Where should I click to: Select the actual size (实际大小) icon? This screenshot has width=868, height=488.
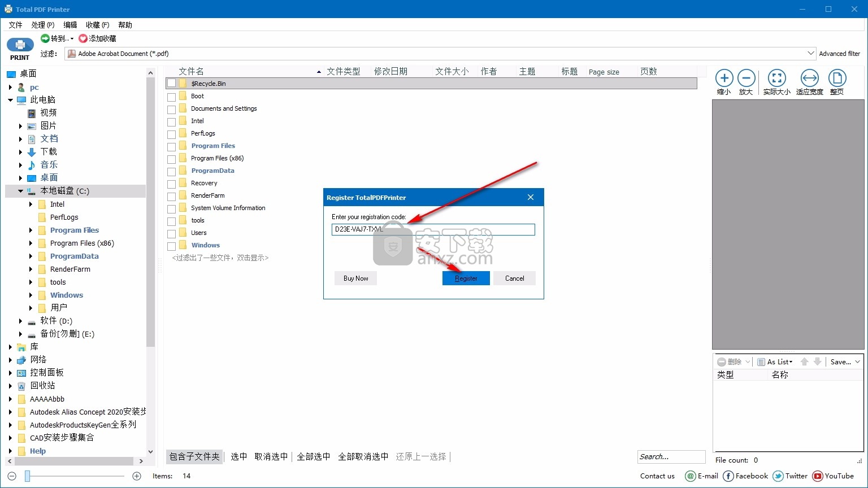[x=776, y=78]
